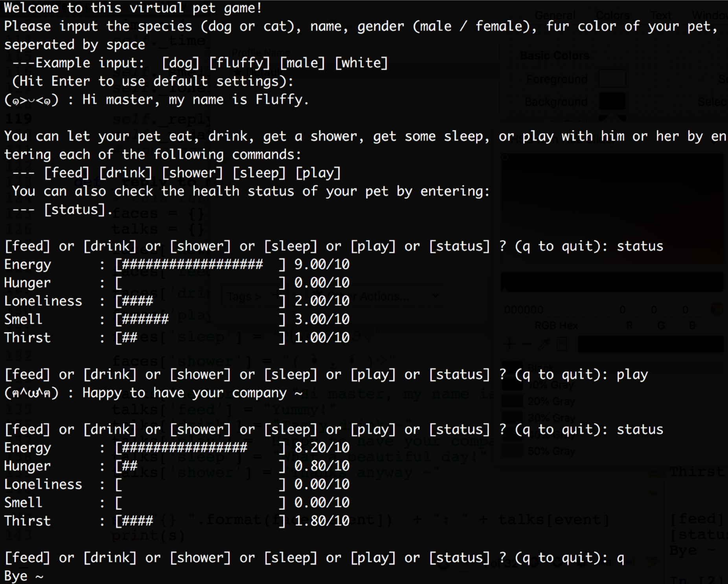Click the pet face emoticon before "Hi master"
Viewport: 728px width, 584px height.
31,100
